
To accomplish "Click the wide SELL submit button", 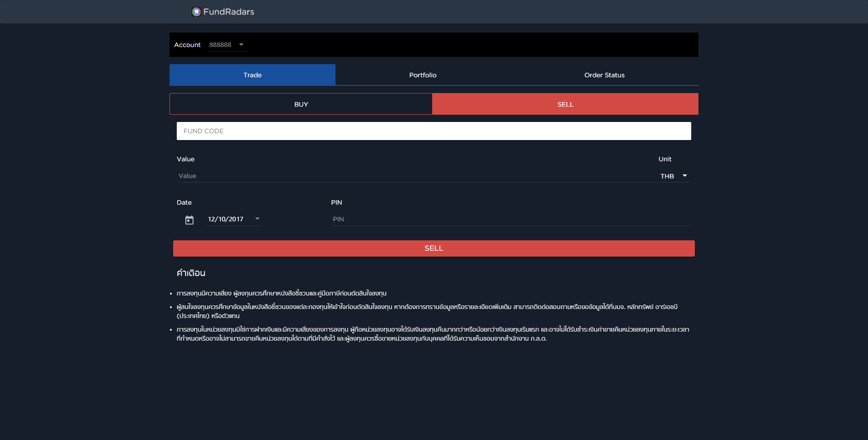I will pos(434,248).
